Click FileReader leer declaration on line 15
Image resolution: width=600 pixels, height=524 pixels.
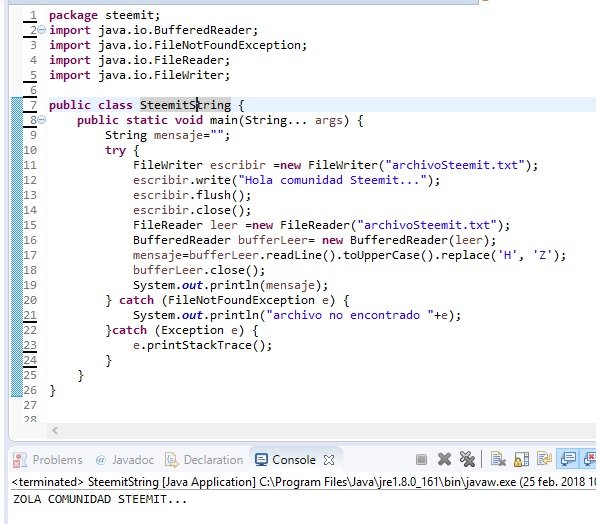coord(321,225)
